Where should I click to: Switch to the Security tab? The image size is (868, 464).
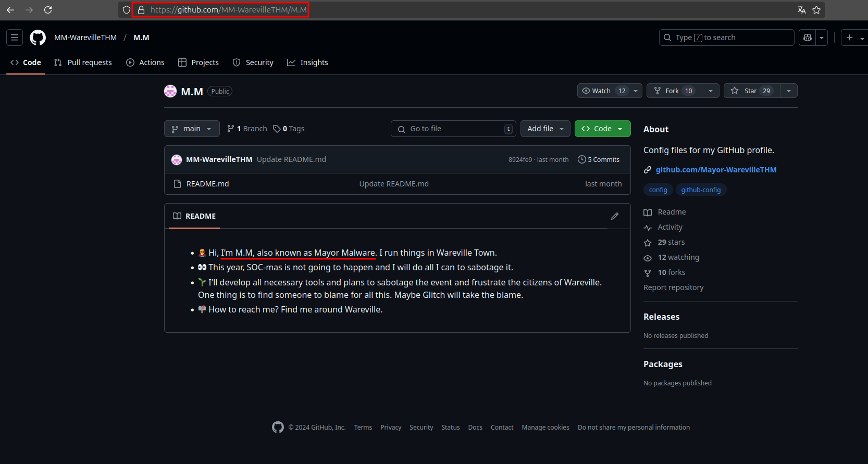coord(253,62)
